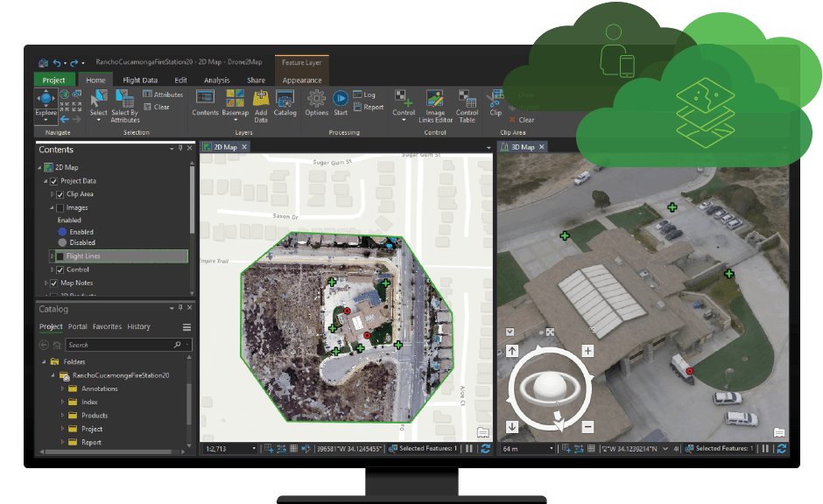Image resolution: width=823 pixels, height=504 pixels.
Task: Open the 2D Map scale dropdown
Action: click(254, 448)
